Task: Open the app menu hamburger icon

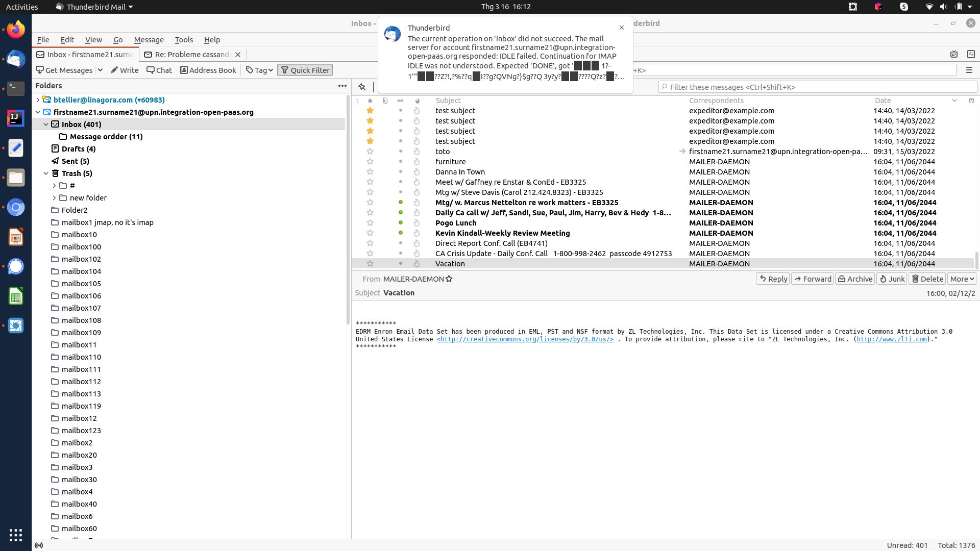Action: pos(969,70)
